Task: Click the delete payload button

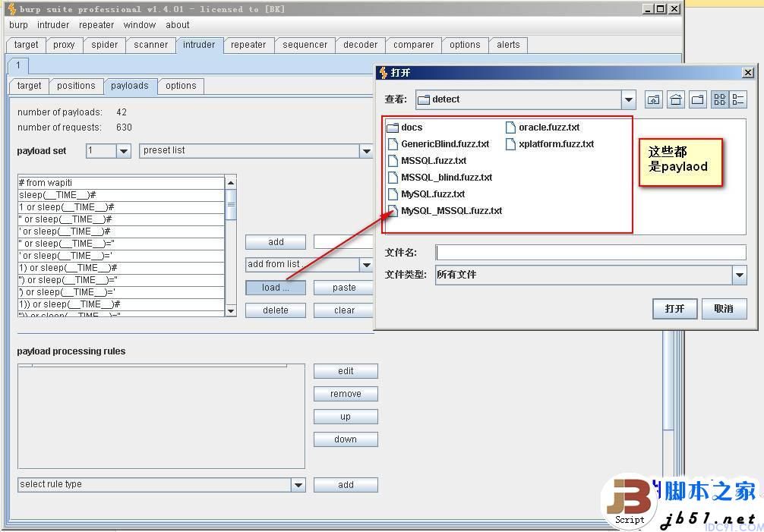Action: [x=275, y=310]
